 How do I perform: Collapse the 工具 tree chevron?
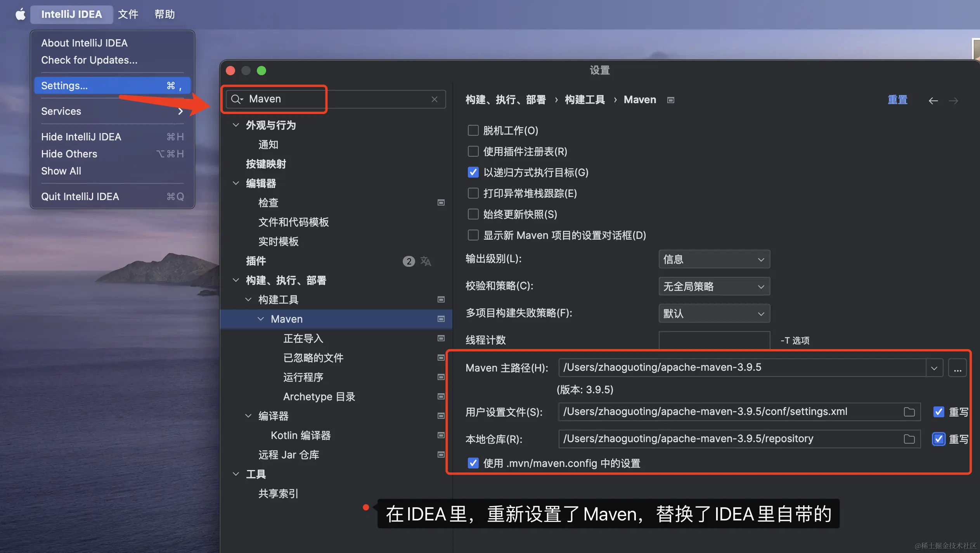click(x=235, y=474)
